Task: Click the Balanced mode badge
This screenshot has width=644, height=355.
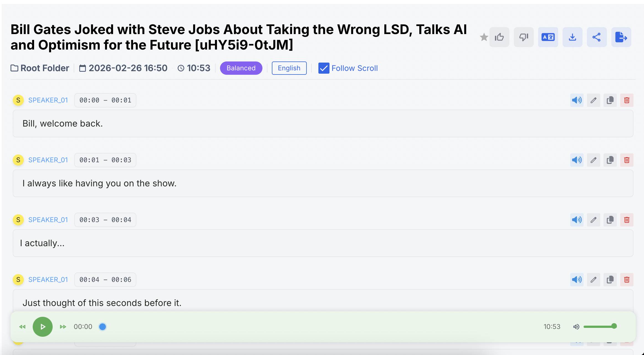Action: point(241,68)
